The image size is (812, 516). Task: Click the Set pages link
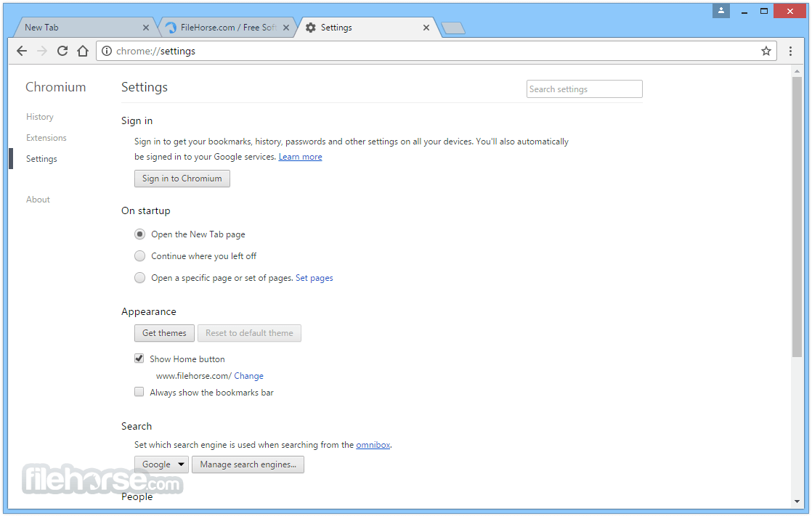tap(314, 278)
